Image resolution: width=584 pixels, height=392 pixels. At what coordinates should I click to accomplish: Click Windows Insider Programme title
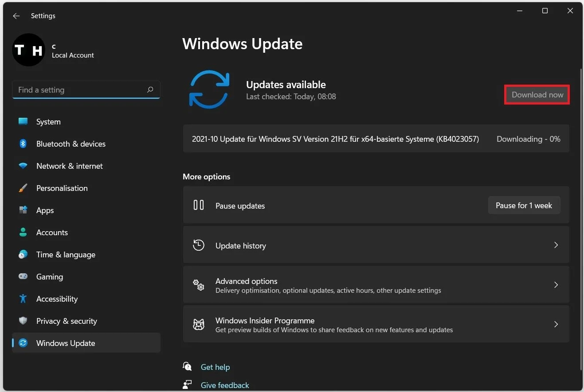(x=265, y=320)
